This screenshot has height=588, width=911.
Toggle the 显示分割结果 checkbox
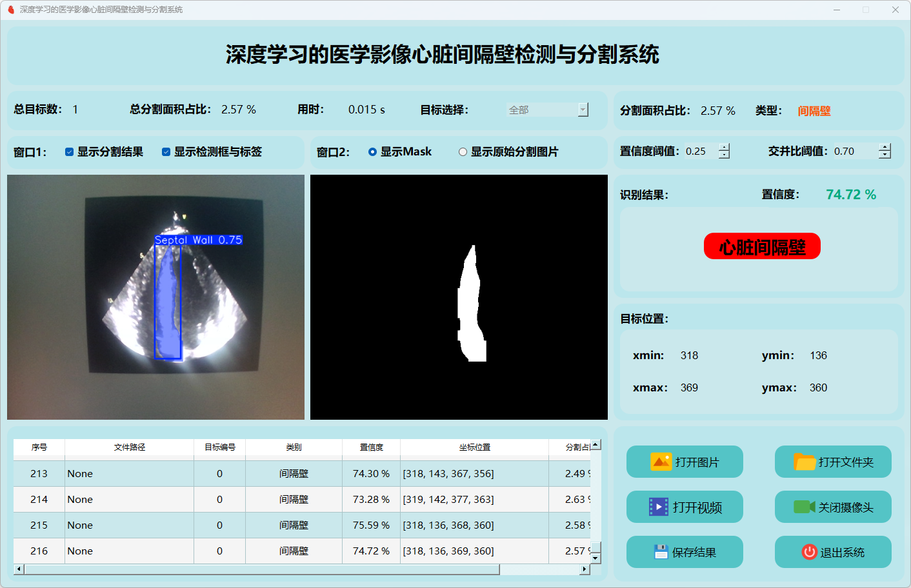(x=69, y=152)
